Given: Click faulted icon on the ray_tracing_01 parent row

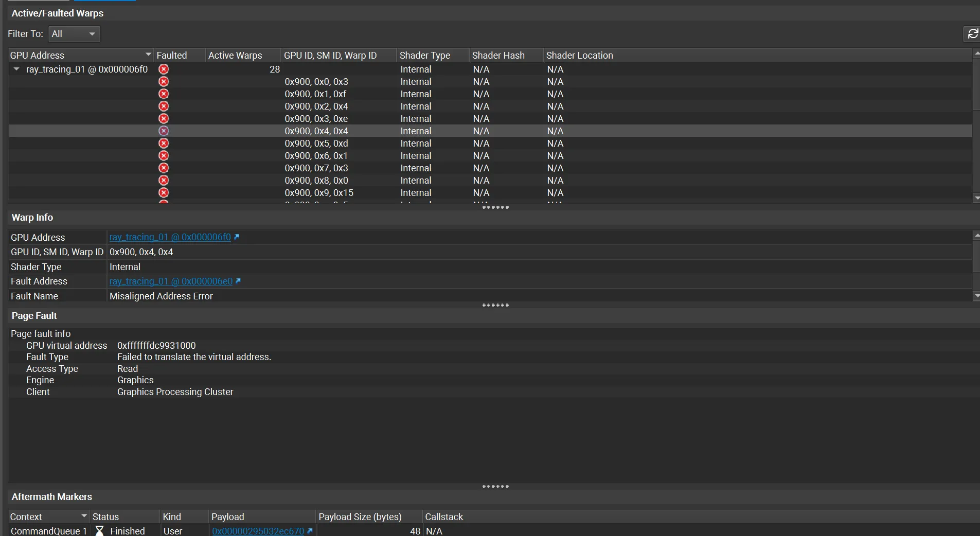Looking at the screenshot, I should (164, 69).
